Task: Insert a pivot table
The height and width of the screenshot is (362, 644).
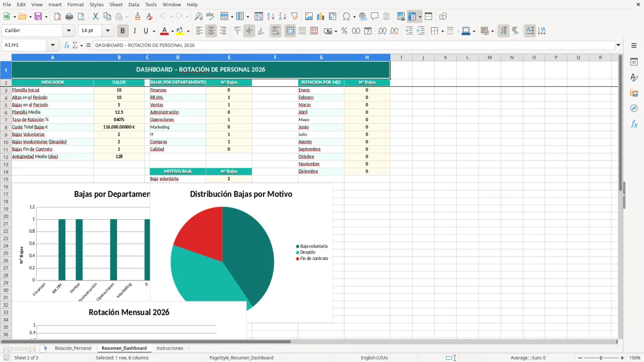Action: [x=333, y=17]
